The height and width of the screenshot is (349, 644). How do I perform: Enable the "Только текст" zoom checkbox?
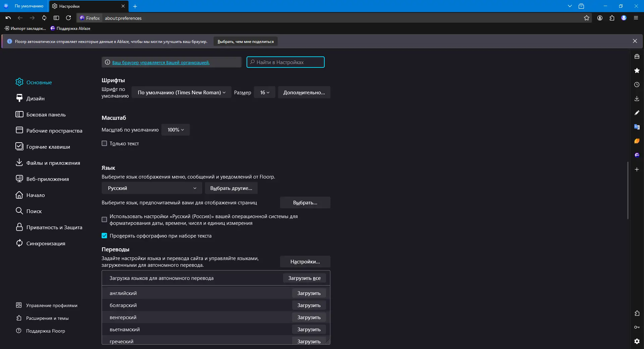pyautogui.click(x=104, y=144)
